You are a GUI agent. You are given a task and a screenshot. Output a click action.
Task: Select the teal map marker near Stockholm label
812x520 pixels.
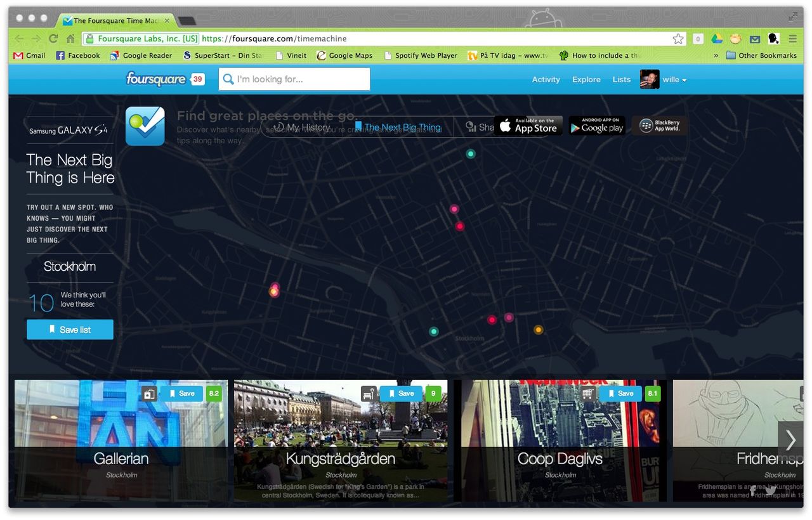[433, 331]
